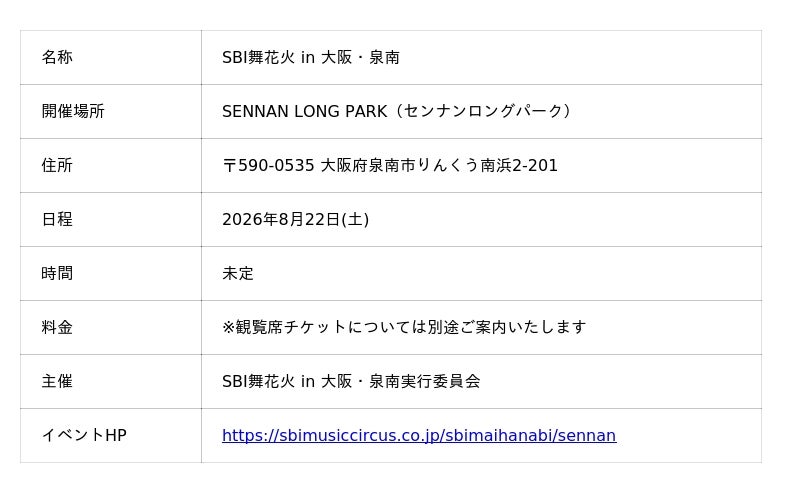Click the 大阪府泉南市りんくう南浜2-201 text

tap(438, 166)
